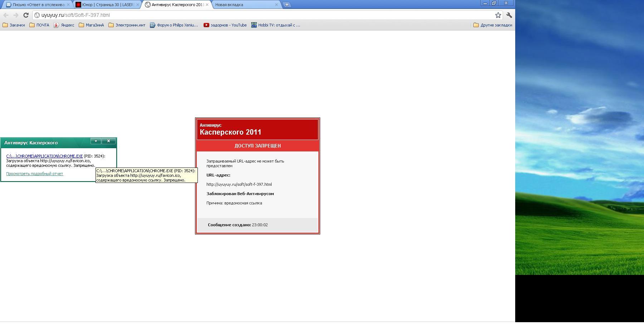Click 'Касперского 2011' header title

click(230, 132)
